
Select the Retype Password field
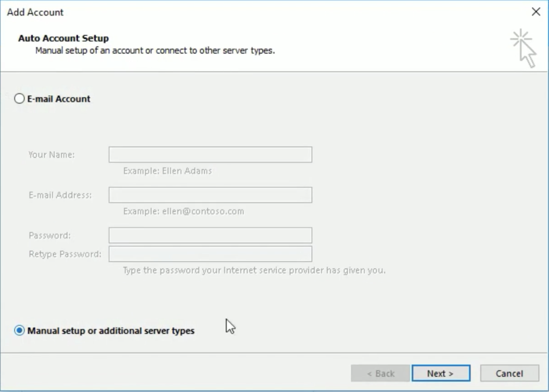[x=210, y=254]
